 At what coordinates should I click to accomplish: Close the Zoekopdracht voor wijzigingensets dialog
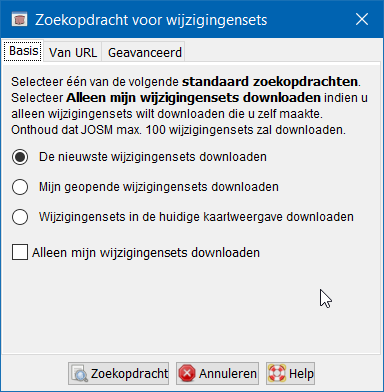[x=362, y=19]
